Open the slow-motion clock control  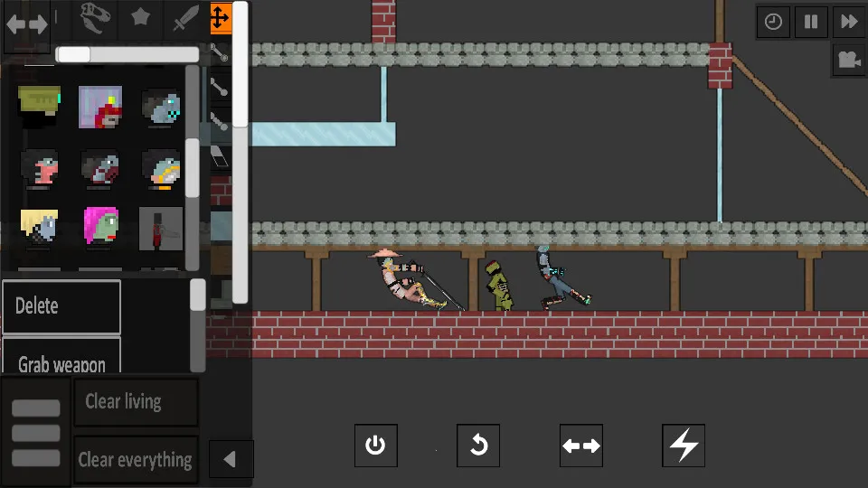coord(773,22)
